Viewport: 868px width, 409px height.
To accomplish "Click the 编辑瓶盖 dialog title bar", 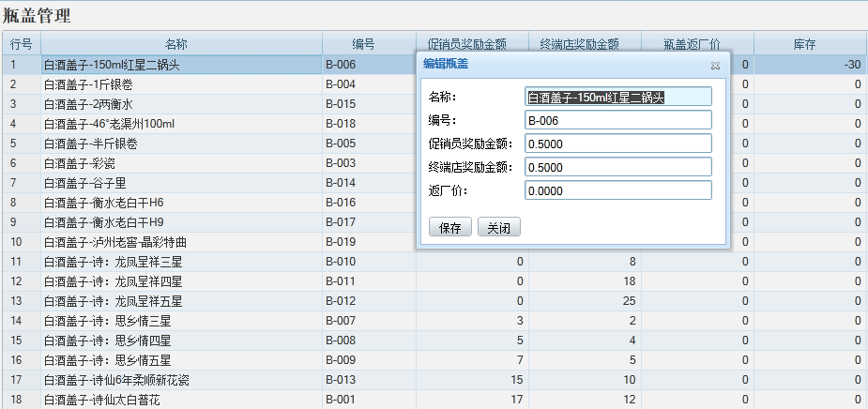I will [573, 64].
